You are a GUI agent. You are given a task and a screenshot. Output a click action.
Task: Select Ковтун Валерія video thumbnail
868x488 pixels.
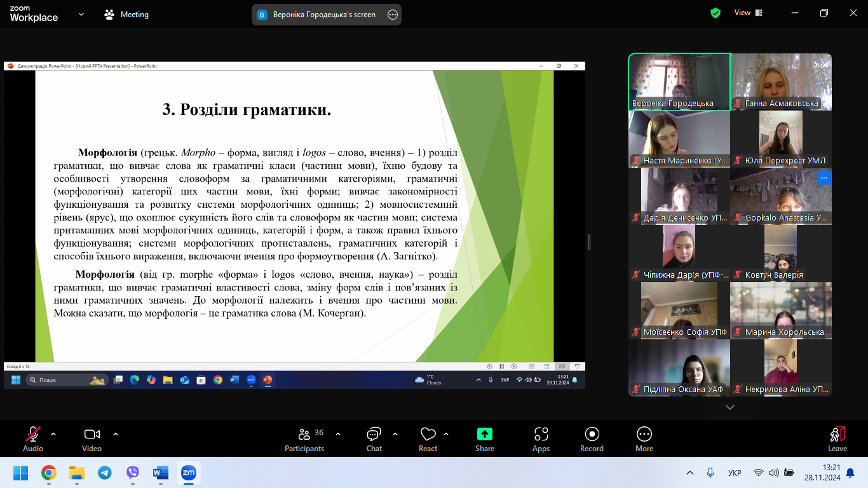(x=781, y=254)
